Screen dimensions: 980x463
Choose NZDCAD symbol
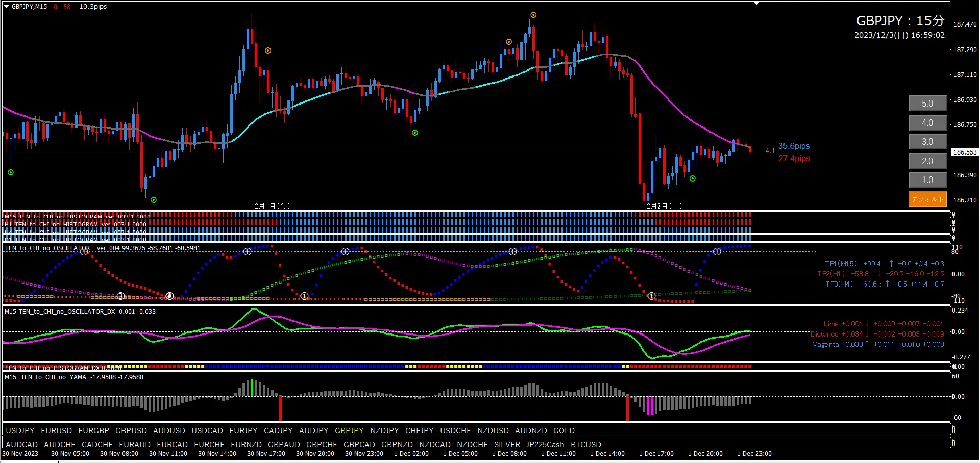click(x=435, y=445)
